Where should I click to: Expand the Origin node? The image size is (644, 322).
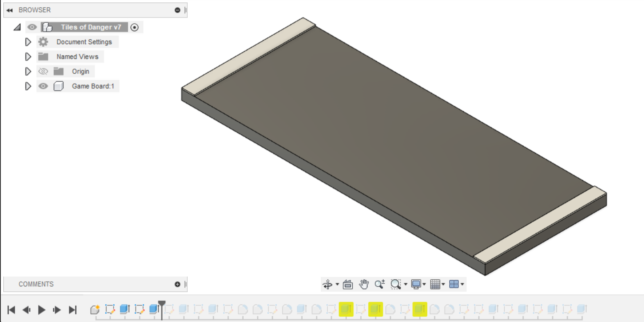coord(28,71)
